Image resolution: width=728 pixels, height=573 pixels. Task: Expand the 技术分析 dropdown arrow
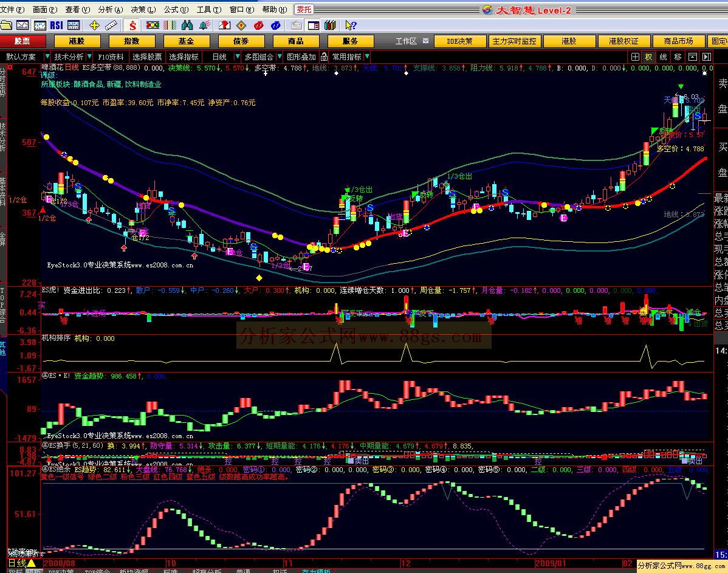(89, 57)
